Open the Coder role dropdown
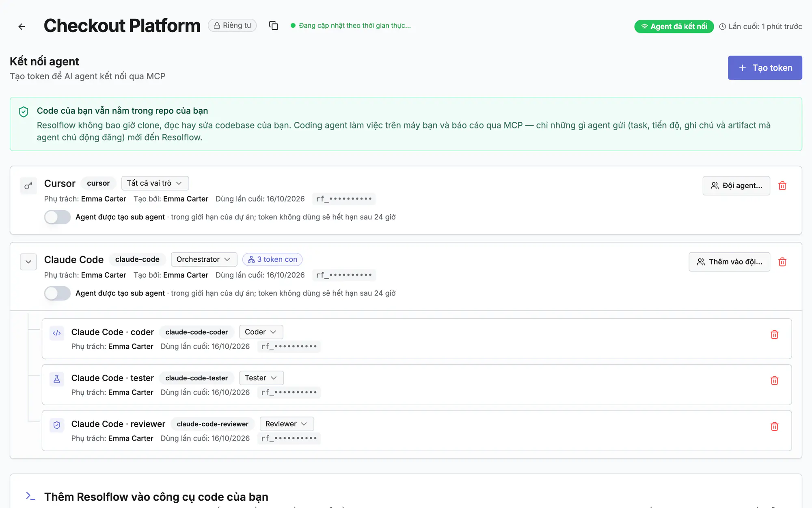The height and width of the screenshot is (508, 812). pyautogui.click(x=261, y=332)
